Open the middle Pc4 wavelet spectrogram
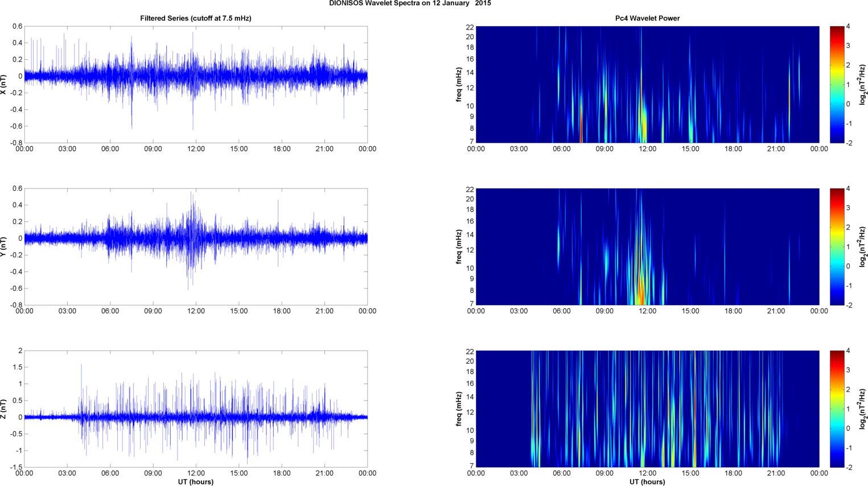 (647, 246)
